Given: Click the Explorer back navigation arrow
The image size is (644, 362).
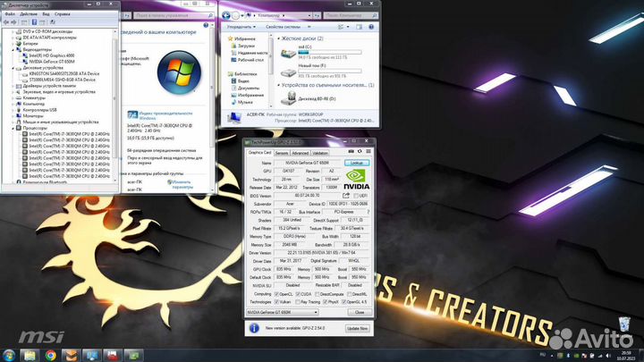Looking at the screenshot, I should [227, 15].
